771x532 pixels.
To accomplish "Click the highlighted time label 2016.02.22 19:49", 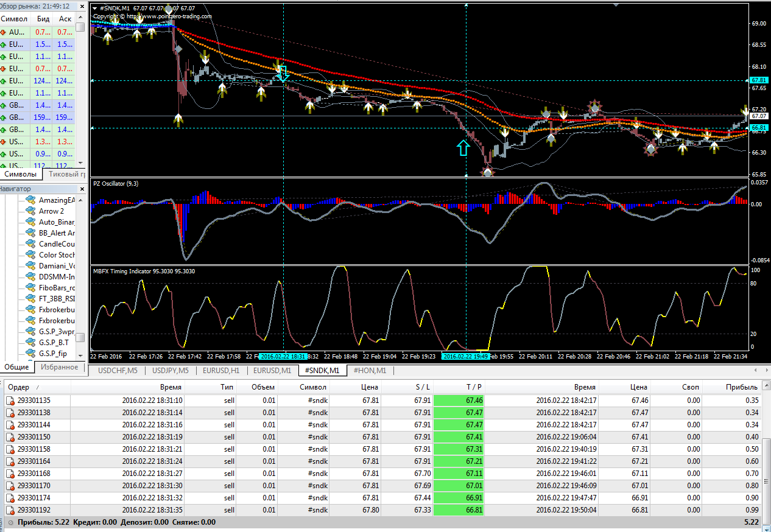I will click(466, 357).
